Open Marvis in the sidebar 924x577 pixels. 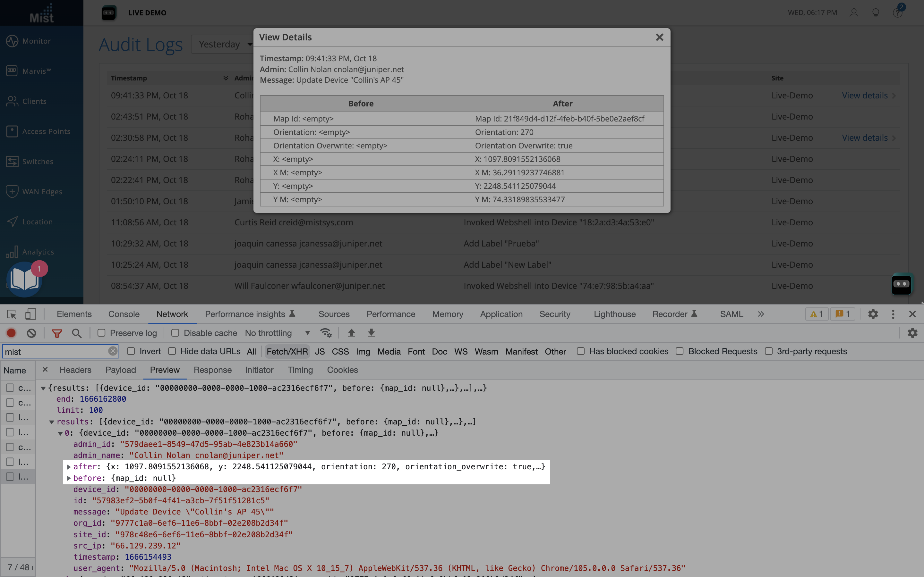[37, 71]
